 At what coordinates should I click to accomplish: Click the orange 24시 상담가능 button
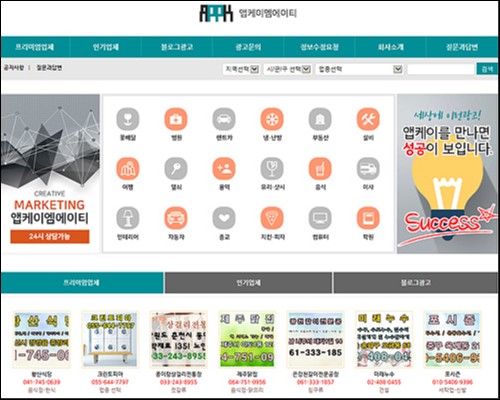coord(50,236)
